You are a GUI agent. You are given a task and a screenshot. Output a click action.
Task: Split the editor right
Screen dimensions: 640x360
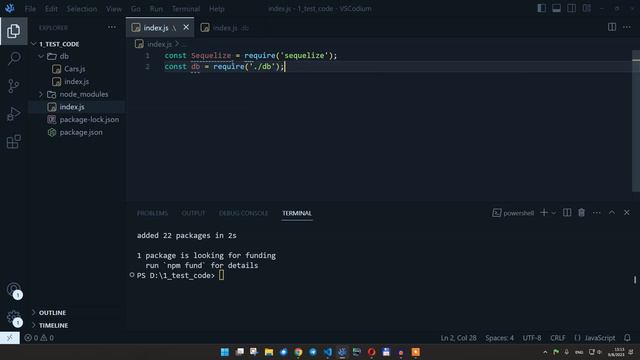coord(612,27)
